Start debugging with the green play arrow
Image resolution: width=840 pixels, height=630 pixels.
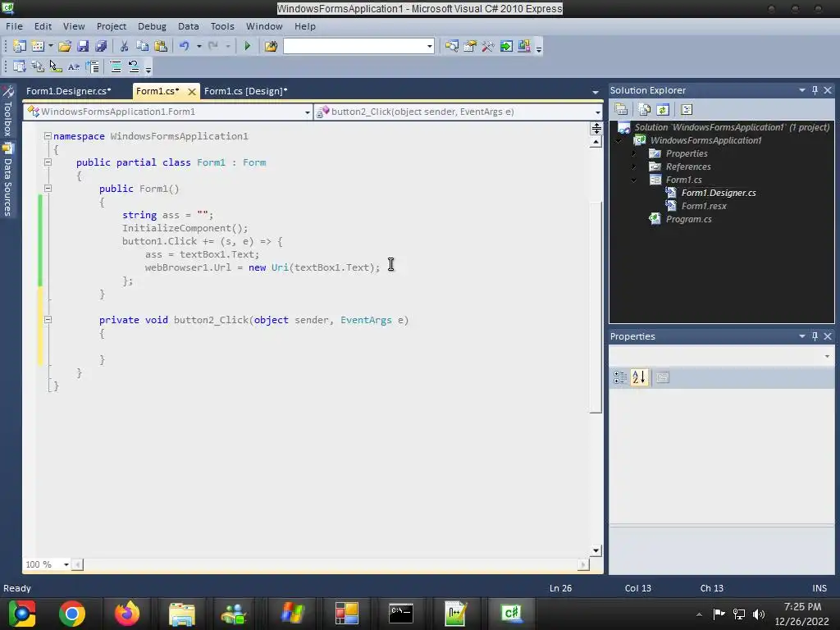[x=247, y=46]
